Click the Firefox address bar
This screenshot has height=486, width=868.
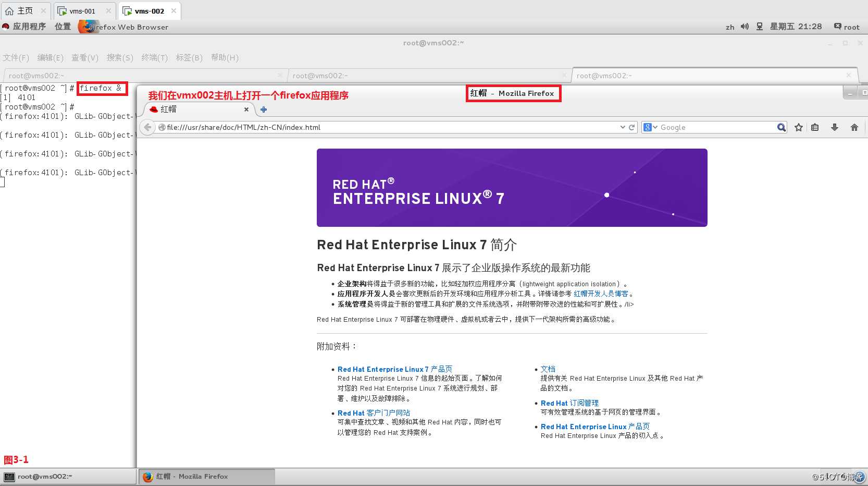(x=392, y=127)
